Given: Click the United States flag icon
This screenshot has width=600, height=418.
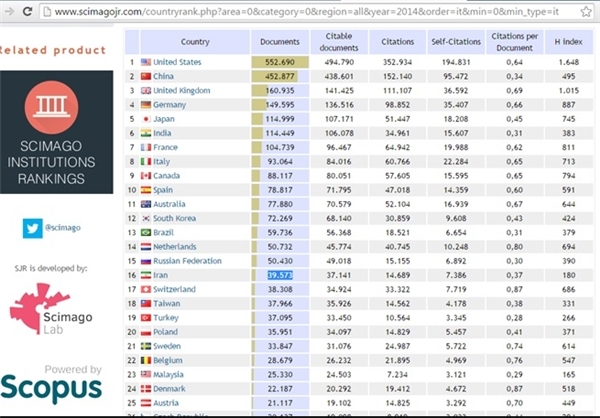Looking at the screenshot, I should 146,62.
